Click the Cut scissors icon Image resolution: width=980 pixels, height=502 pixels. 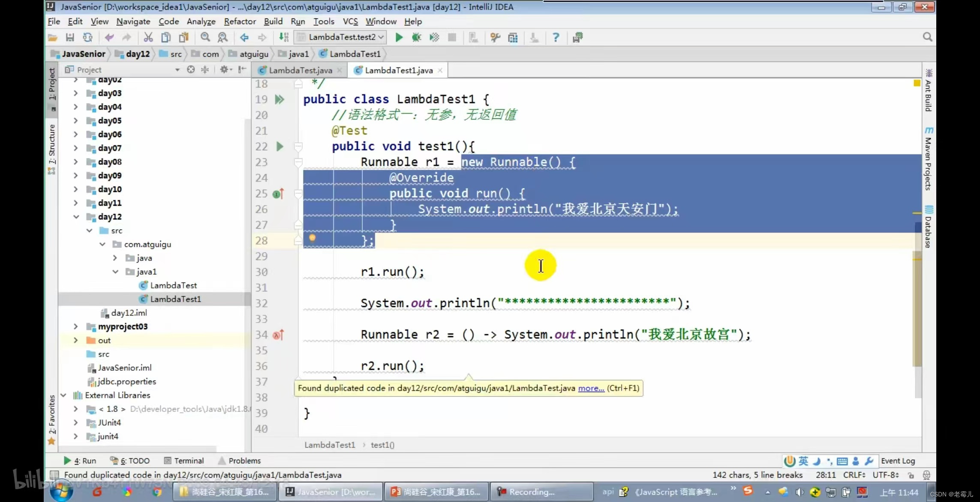(148, 37)
